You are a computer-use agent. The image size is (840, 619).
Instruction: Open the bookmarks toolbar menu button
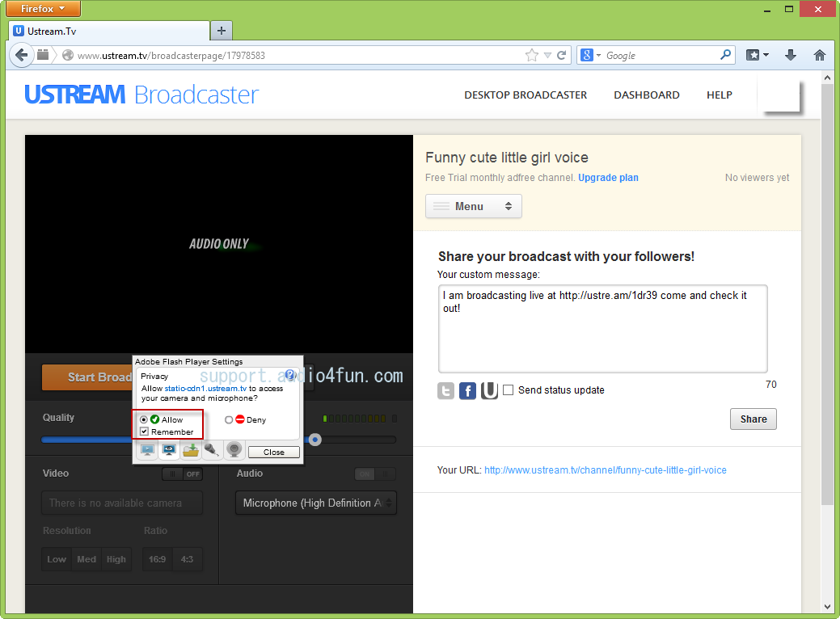758,55
